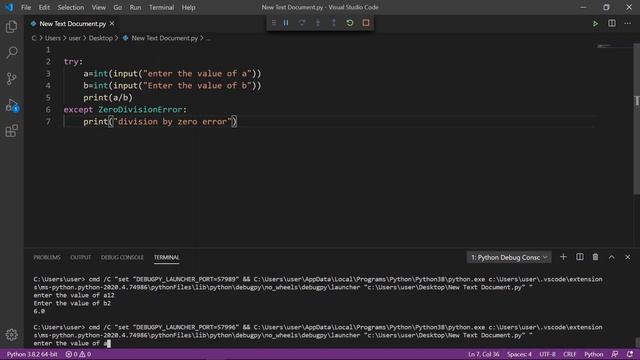Click the 6.0 output in terminal

tap(39, 311)
